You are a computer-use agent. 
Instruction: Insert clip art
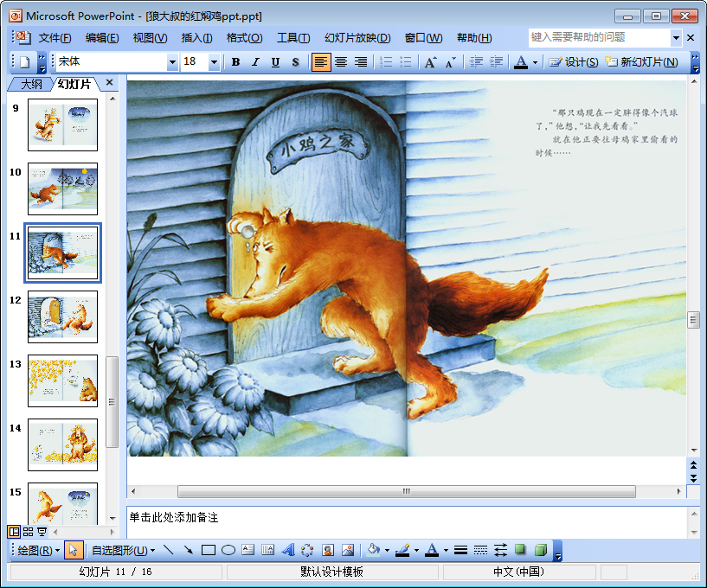(x=328, y=550)
